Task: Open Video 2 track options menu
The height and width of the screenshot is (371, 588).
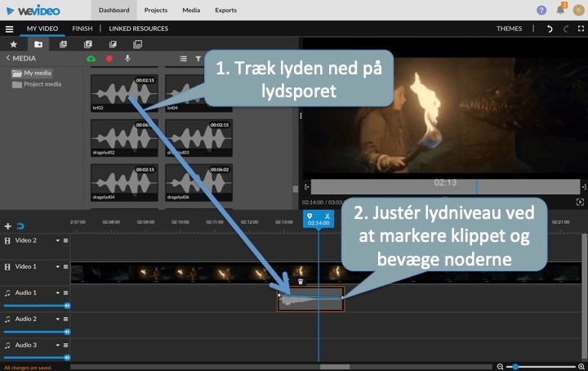Action: [65, 240]
